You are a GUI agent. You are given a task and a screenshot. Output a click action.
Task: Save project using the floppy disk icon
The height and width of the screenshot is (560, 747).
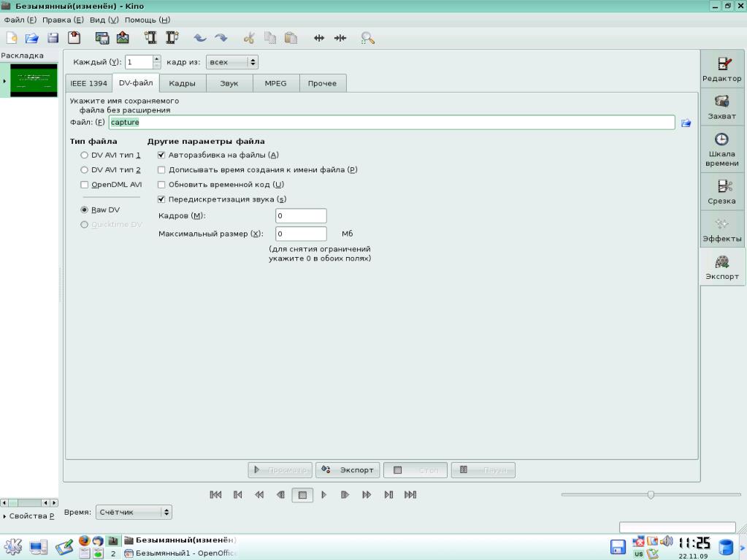(x=53, y=38)
